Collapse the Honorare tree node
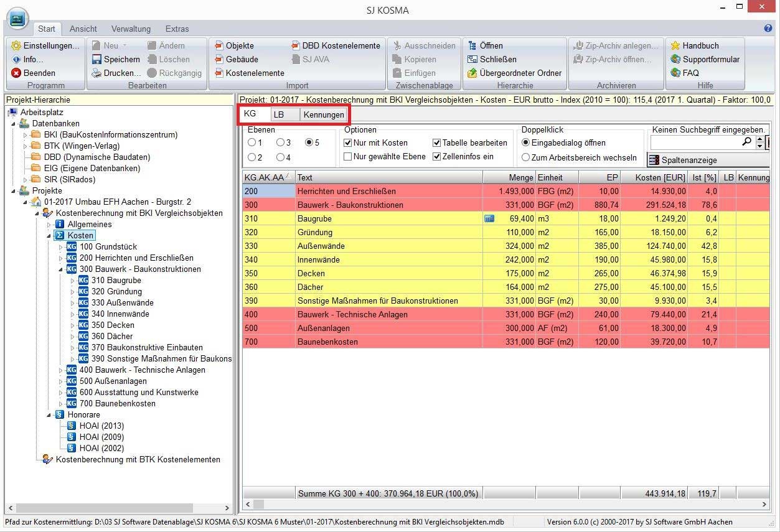Image resolution: width=780 pixels, height=532 pixels. pyautogui.click(x=49, y=415)
